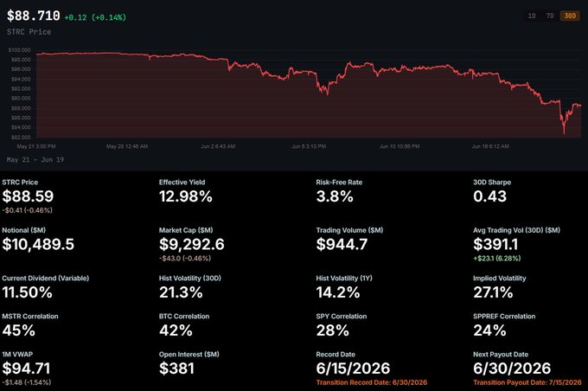Select the 30D range tab
Image resolution: width=588 pixels, height=391 pixels.
tap(570, 16)
